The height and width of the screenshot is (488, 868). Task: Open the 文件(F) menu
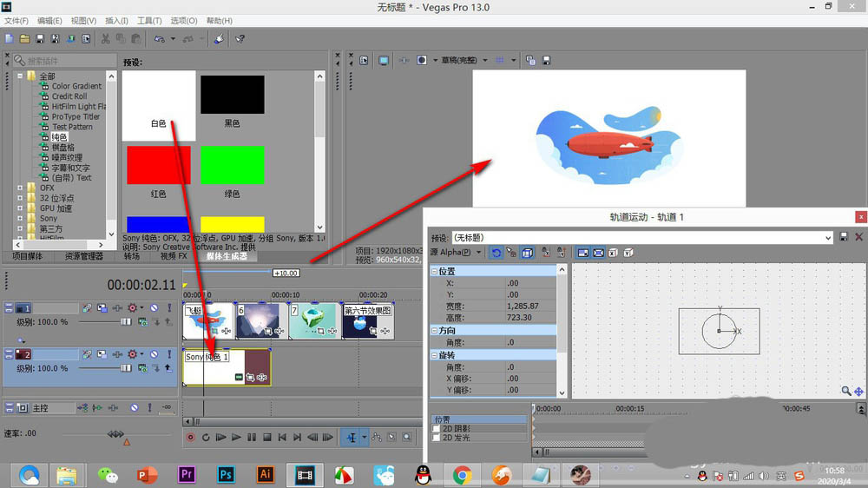(16, 21)
